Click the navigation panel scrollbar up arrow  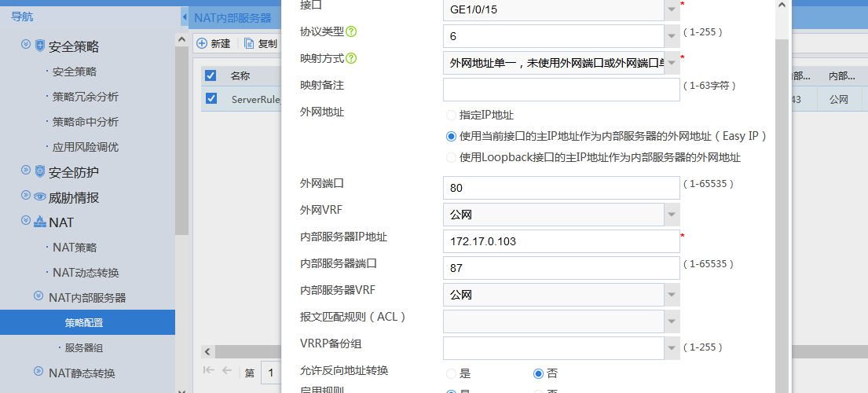[181, 40]
